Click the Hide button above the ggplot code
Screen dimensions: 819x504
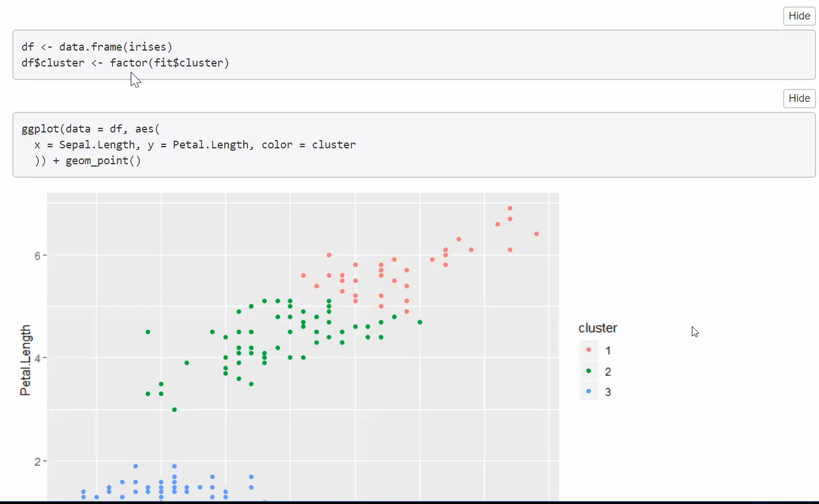799,98
